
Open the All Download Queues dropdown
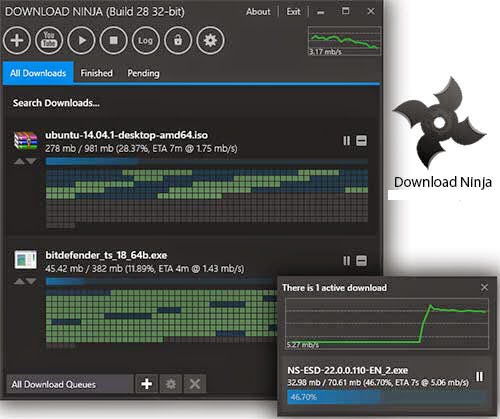[70, 384]
